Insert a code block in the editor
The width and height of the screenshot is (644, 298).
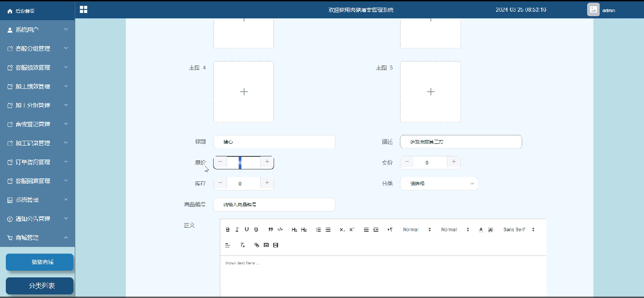pos(280,229)
